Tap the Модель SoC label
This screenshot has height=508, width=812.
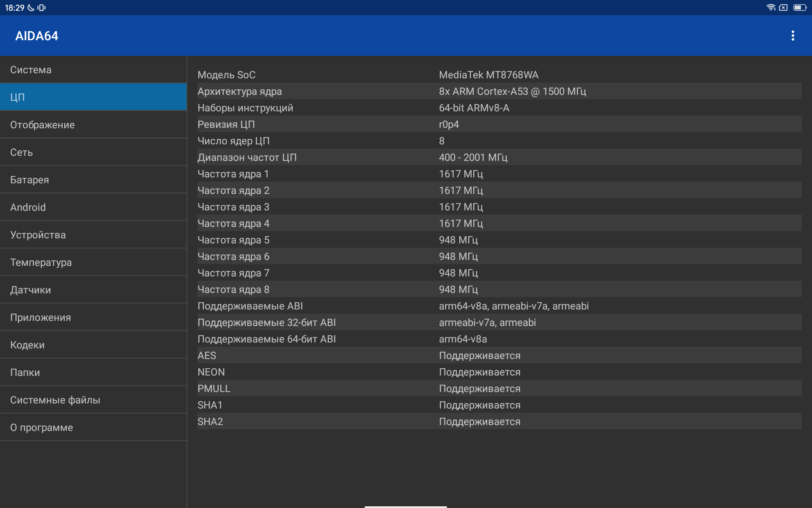coord(226,75)
